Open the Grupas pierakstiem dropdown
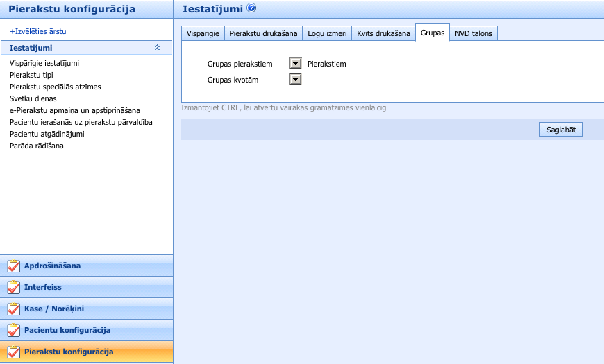Viewport: 604px width, 364px height. point(295,64)
